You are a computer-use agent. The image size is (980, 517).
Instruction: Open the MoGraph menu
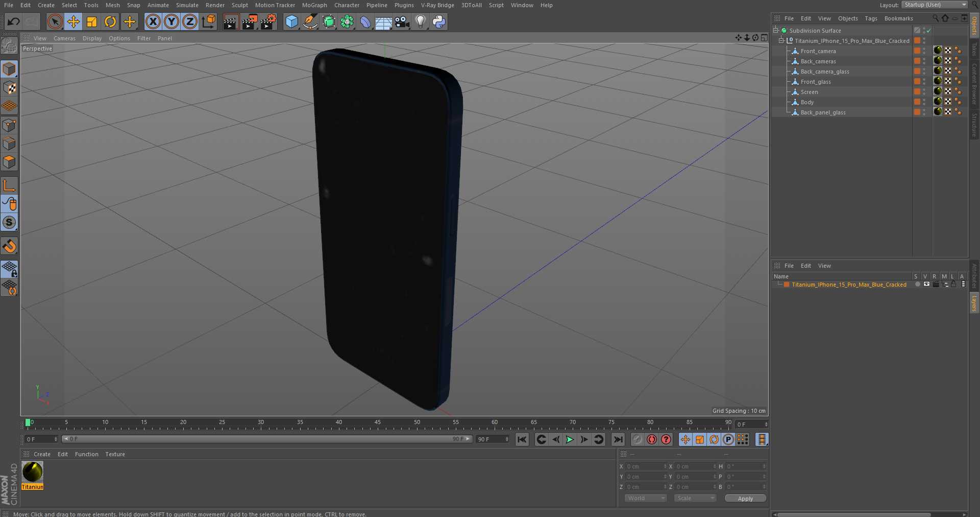point(314,5)
